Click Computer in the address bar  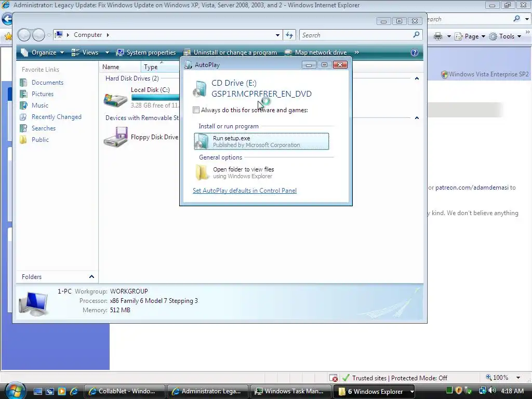[88, 35]
